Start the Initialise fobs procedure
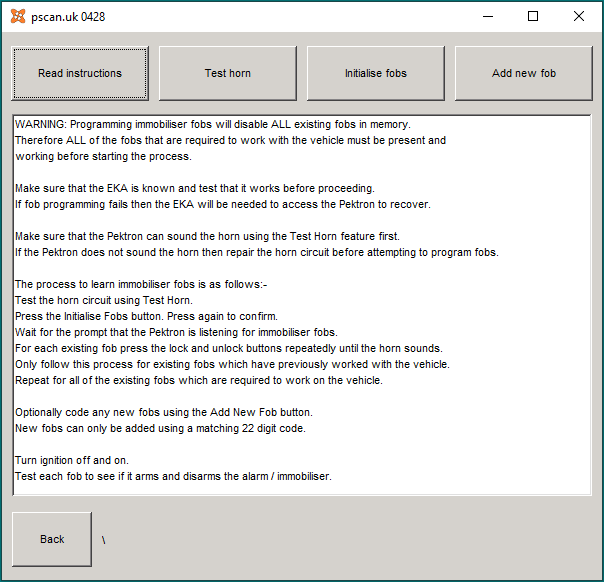 [x=376, y=73]
